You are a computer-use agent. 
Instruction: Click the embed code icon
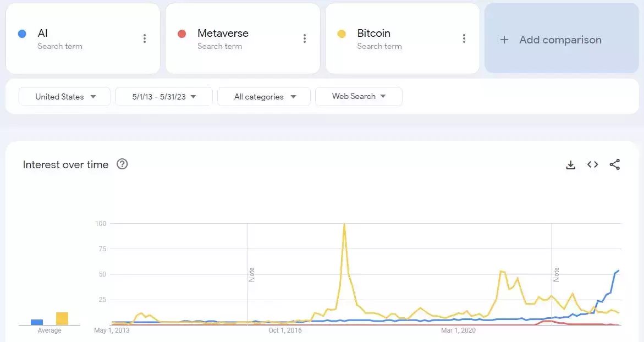click(x=592, y=164)
